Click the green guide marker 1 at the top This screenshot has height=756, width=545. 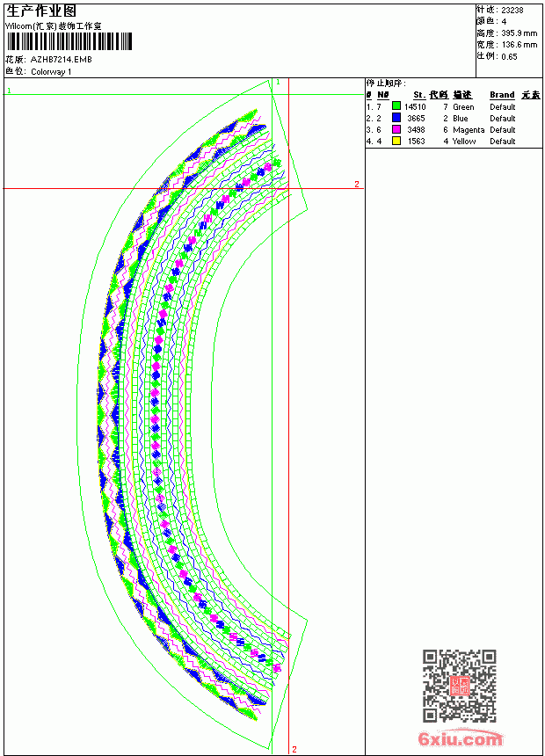pyautogui.click(x=278, y=83)
